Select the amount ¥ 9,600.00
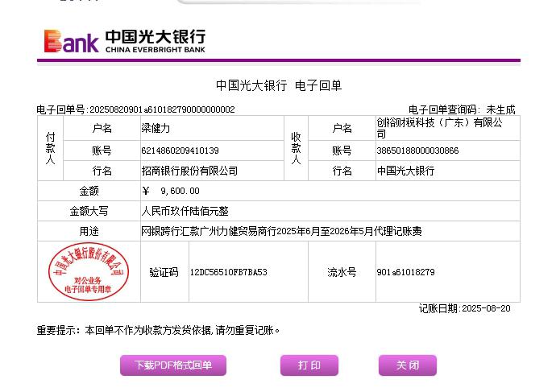This screenshot has height=392, width=556. click(171, 191)
